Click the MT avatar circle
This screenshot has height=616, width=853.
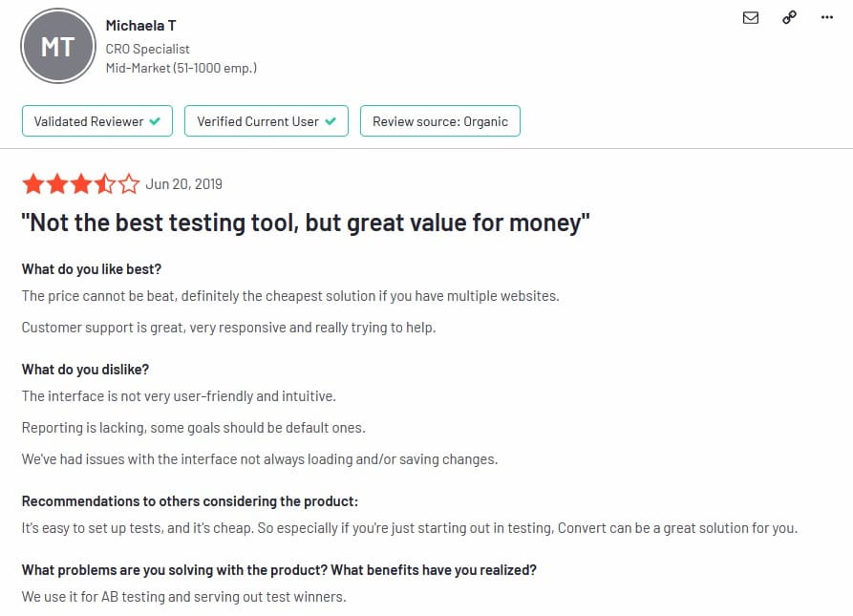(57, 47)
